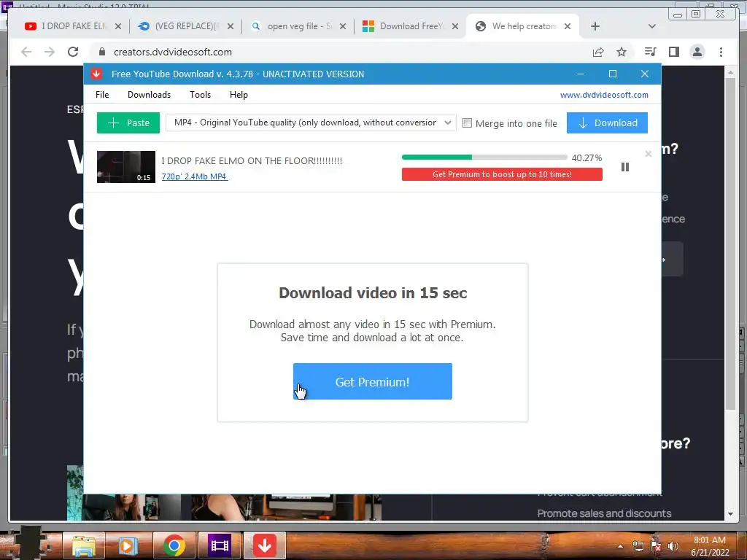This screenshot has height=560, width=747.
Task: Open the Chrome side panel
Action: point(673,52)
